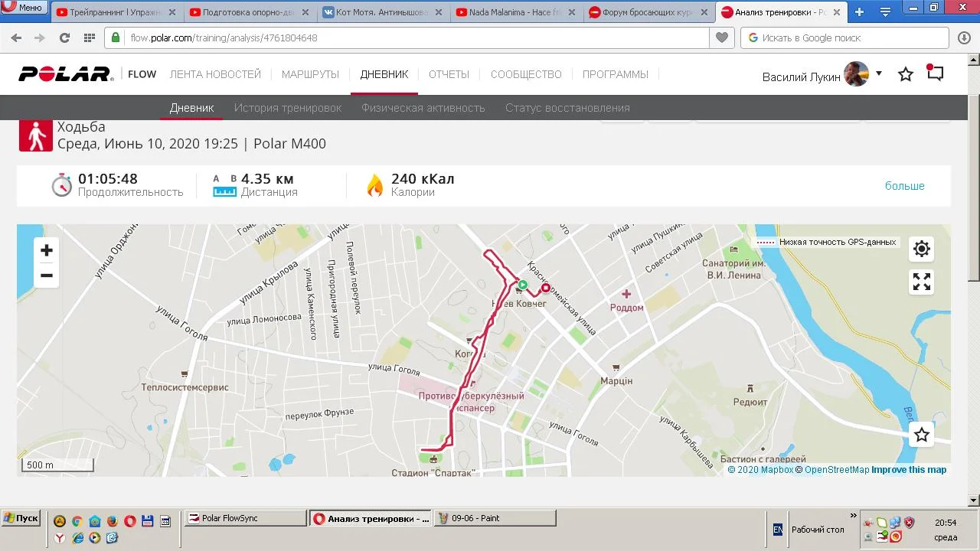Open 'Improve this map' link
The height and width of the screenshot is (551, 980).
click(909, 470)
